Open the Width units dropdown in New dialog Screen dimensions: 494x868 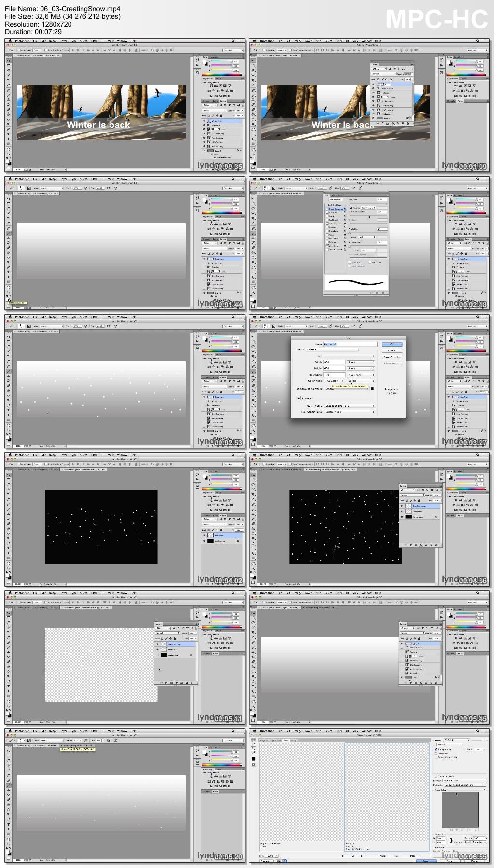(x=361, y=362)
